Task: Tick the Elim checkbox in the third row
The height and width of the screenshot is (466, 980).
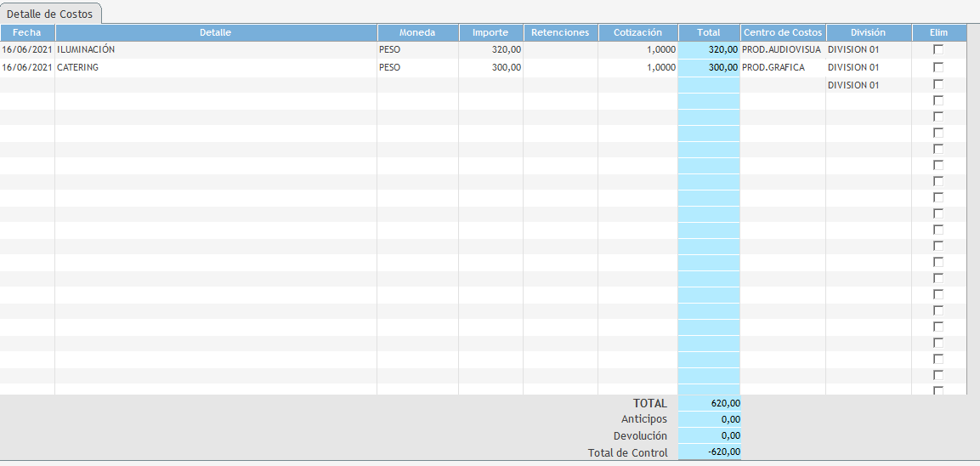Action: click(x=938, y=84)
